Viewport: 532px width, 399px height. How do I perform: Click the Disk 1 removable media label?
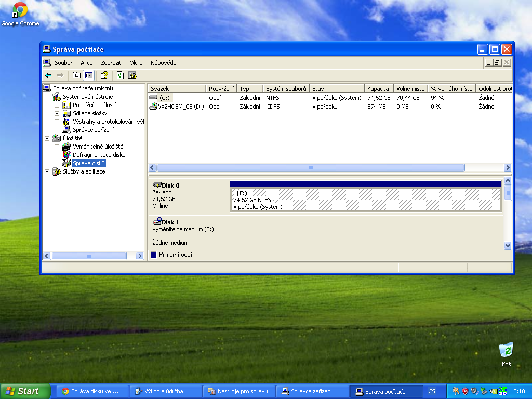point(189,233)
